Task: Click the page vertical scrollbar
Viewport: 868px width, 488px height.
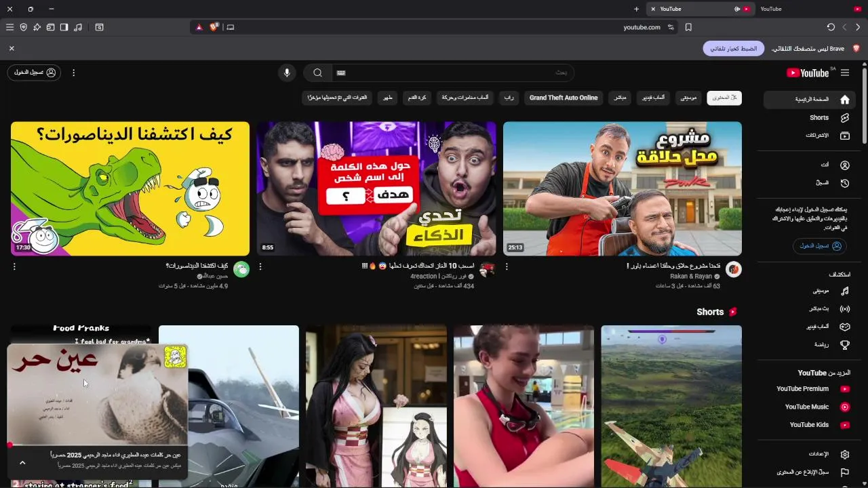Action: coord(865,105)
